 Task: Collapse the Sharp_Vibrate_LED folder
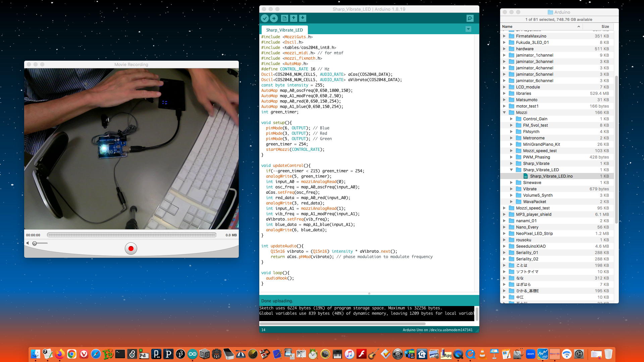[511, 170]
